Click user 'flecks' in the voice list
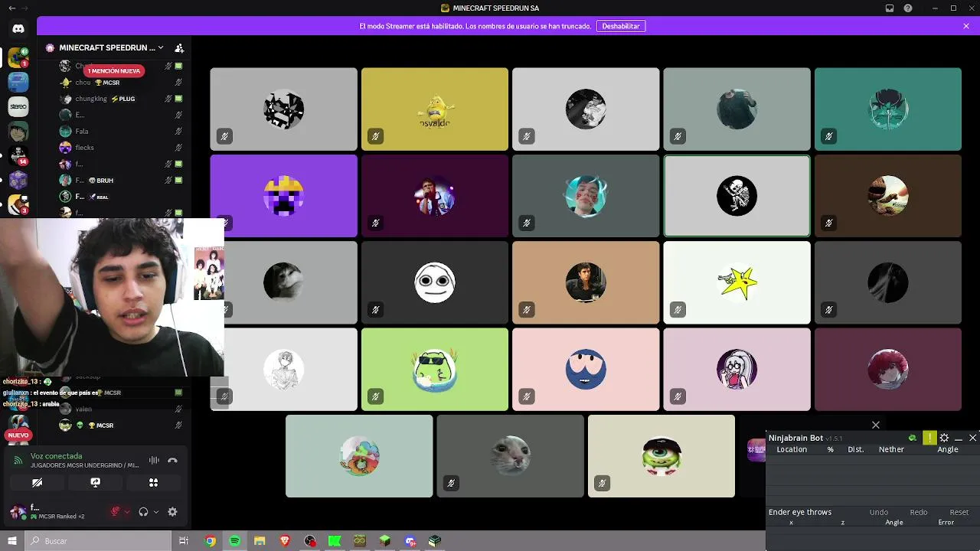 121,148
